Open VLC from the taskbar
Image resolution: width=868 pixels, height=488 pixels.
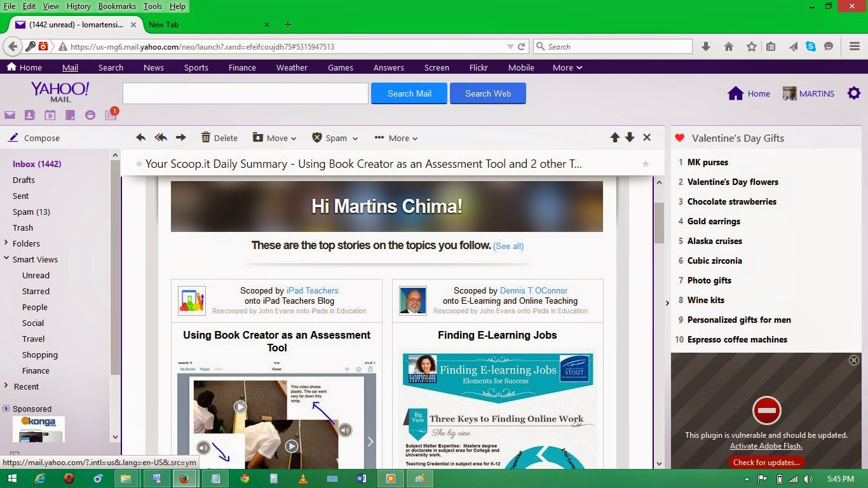[x=303, y=478]
